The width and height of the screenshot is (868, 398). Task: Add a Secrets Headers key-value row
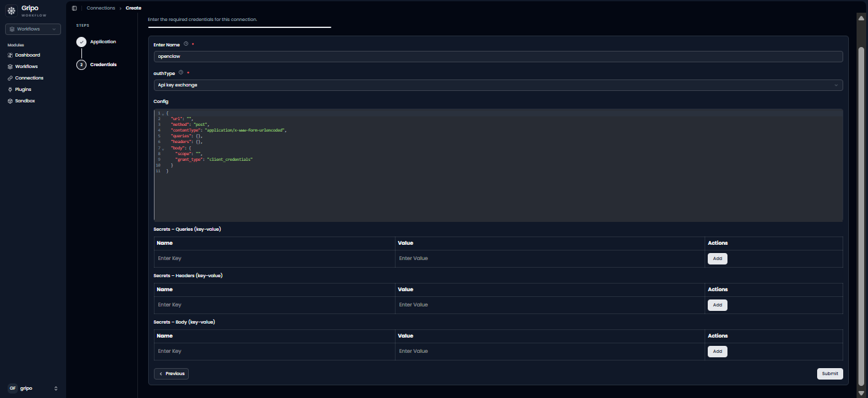click(x=717, y=305)
